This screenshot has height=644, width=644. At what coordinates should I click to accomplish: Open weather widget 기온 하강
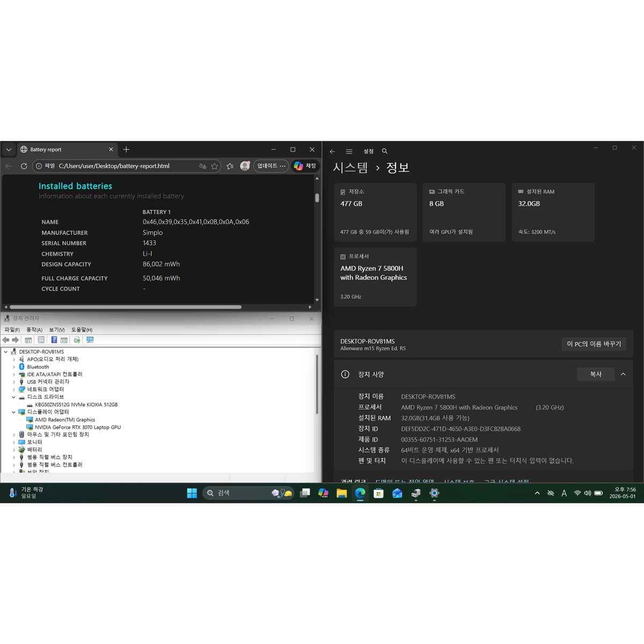26,493
